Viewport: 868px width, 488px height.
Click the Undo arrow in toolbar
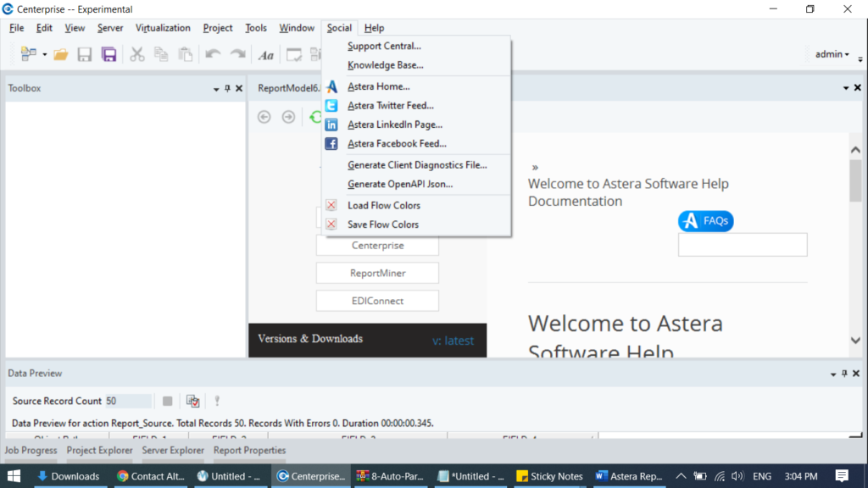[x=213, y=54]
